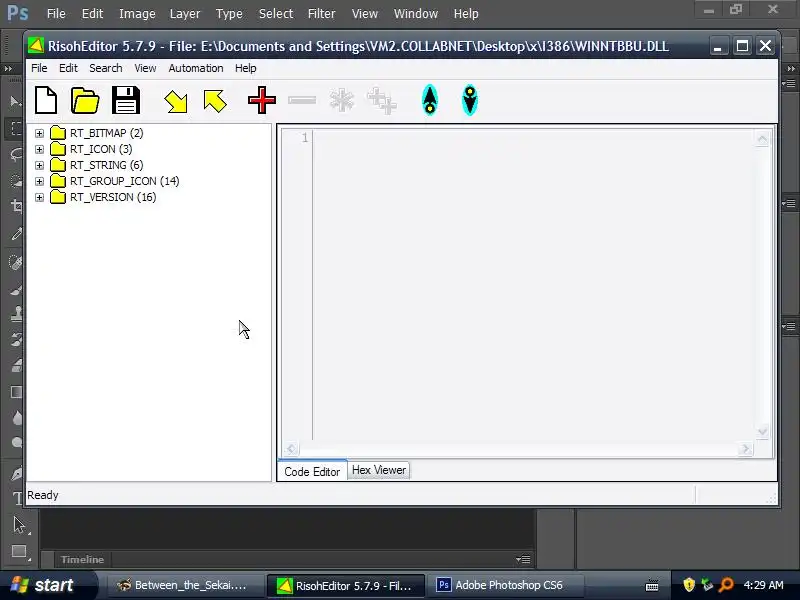This screenshot has height=600, width=800.
Task: Click the security shield tray icon
Action: (689, 585)
